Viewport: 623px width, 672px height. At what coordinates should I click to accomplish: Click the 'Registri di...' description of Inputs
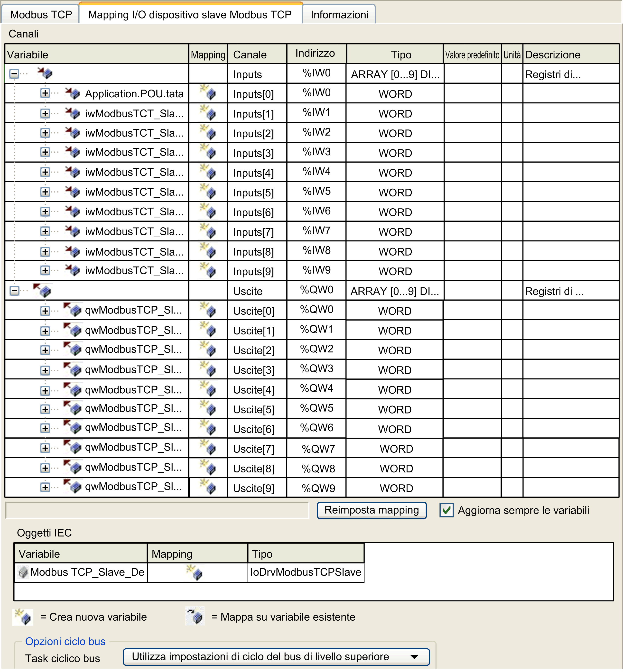(553, 74)
